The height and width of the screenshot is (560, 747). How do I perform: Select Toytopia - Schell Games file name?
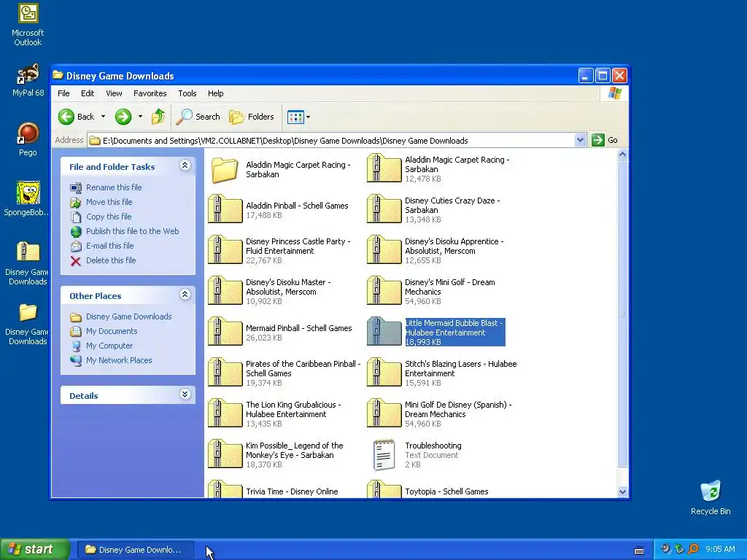click(446, 491)
